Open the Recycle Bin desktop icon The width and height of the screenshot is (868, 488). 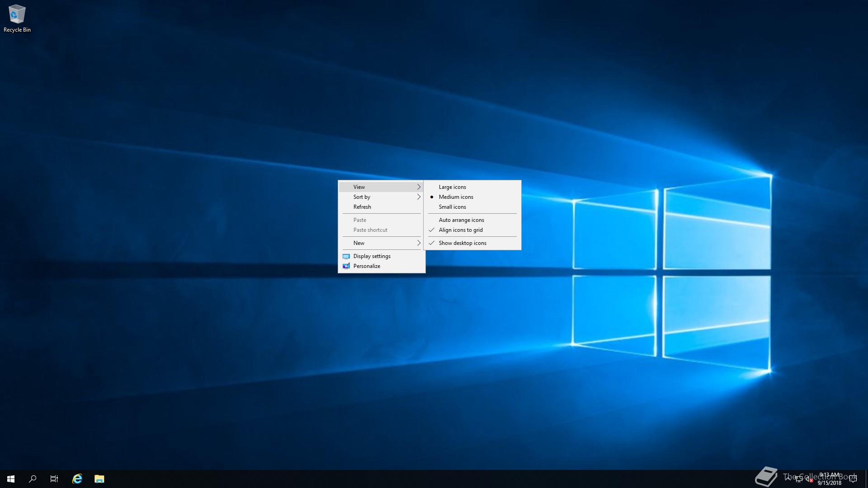tap(17, 19)
